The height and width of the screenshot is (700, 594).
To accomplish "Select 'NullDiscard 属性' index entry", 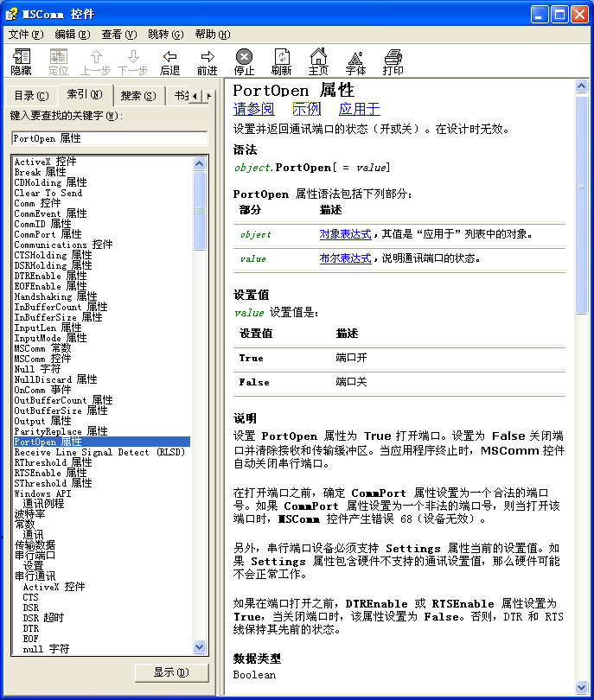I will pyautogui.click(x=56, y=379).
